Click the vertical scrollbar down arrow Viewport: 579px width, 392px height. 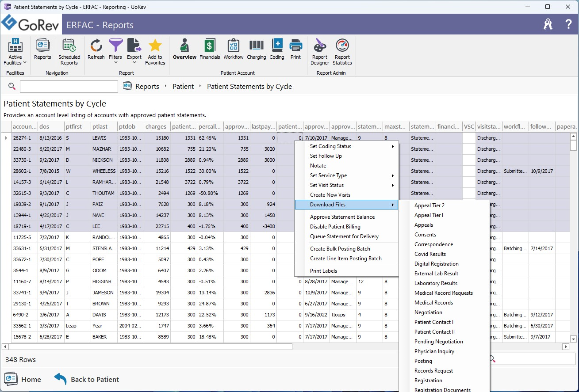tap(574, 339)
